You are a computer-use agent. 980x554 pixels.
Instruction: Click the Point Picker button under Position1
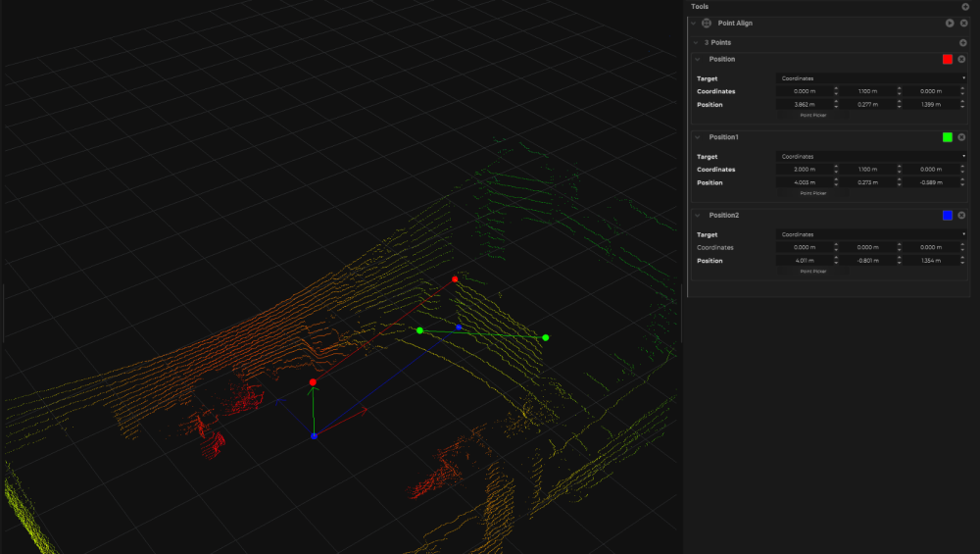813,194
